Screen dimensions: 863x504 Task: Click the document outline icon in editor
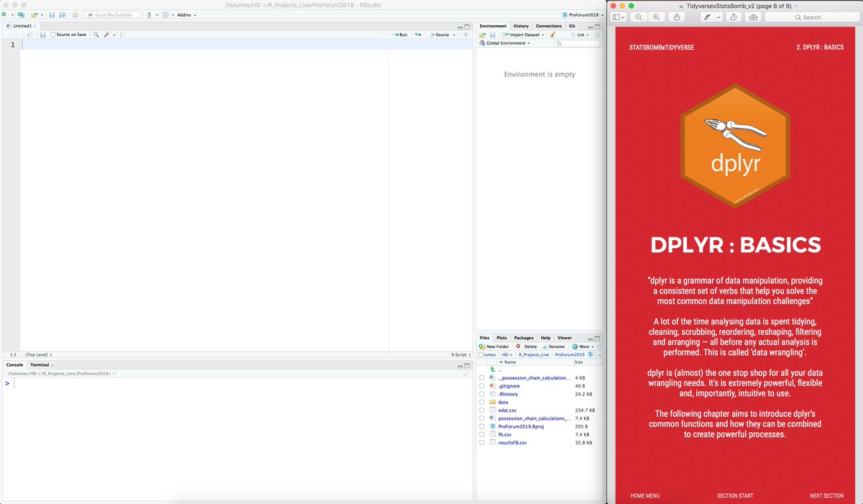point(465,35)
